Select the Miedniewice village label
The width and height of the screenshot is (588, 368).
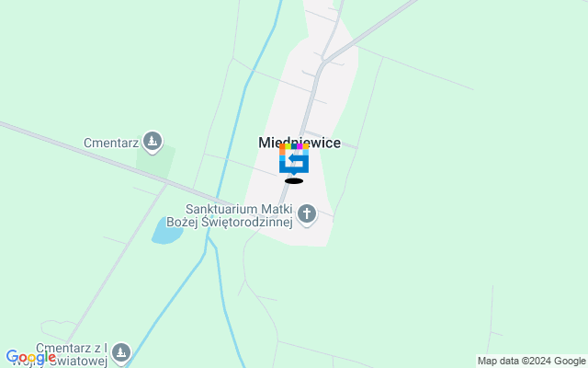tap(300, 143)
